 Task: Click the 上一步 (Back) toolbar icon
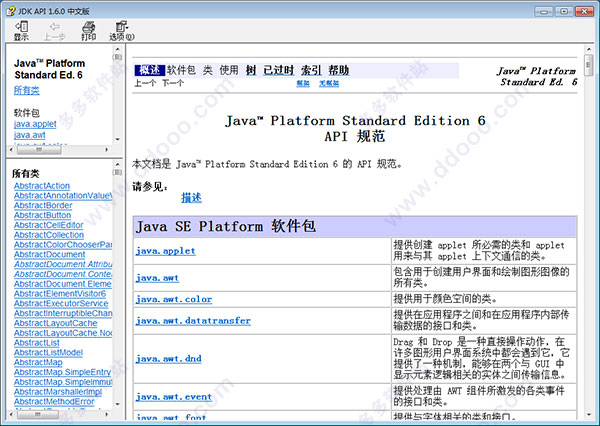point(54,31)
